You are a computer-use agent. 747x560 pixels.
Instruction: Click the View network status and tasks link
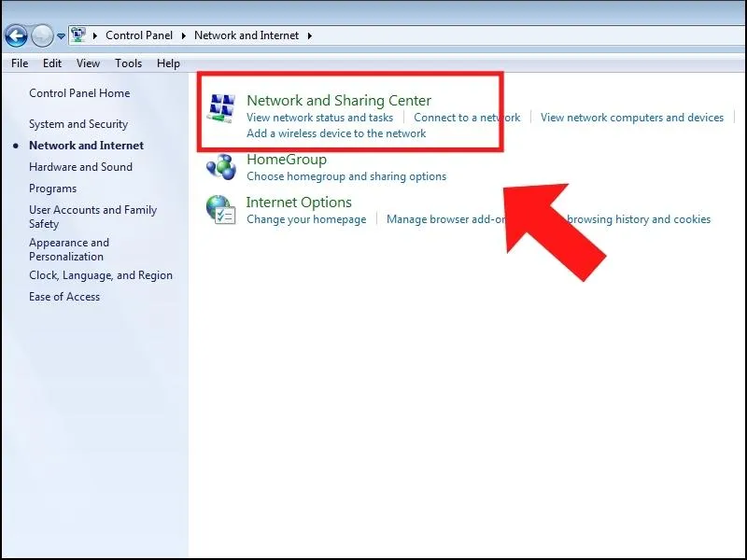pyautogui.click(x=319, y=118)
